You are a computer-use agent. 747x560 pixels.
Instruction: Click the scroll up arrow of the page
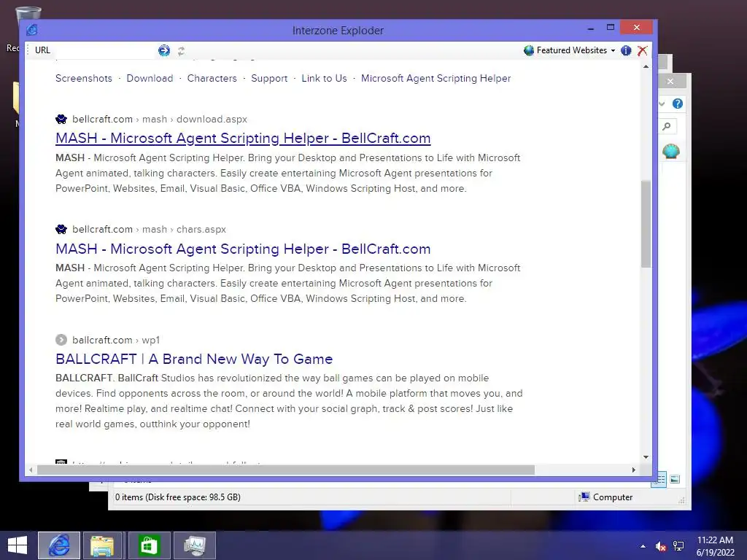(646, 66)
